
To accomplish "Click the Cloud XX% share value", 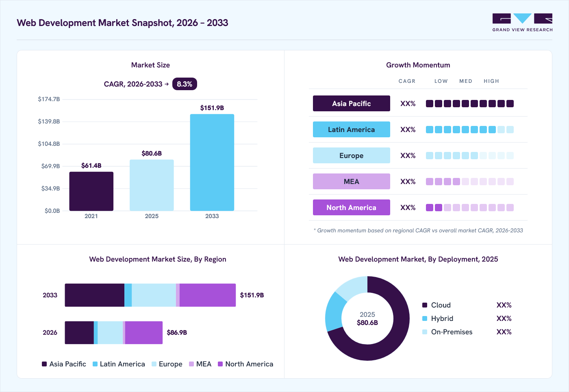I will pos(504,305).
